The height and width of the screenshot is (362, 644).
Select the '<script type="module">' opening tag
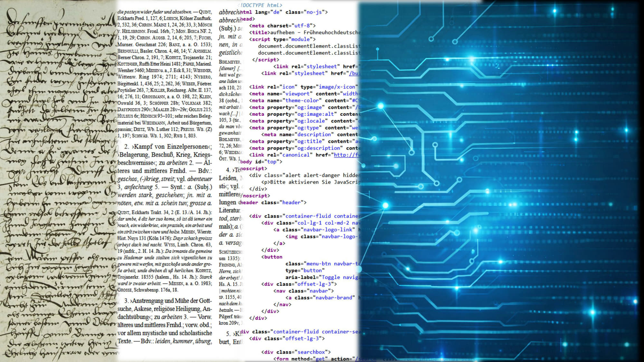[282, 39]
